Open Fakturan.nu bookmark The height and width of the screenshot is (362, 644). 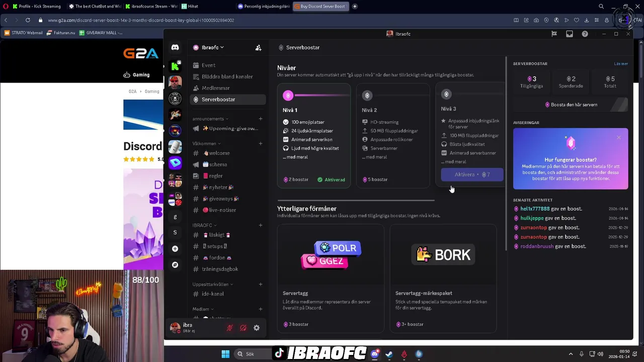pyautogui.click(x=61, y=33)
